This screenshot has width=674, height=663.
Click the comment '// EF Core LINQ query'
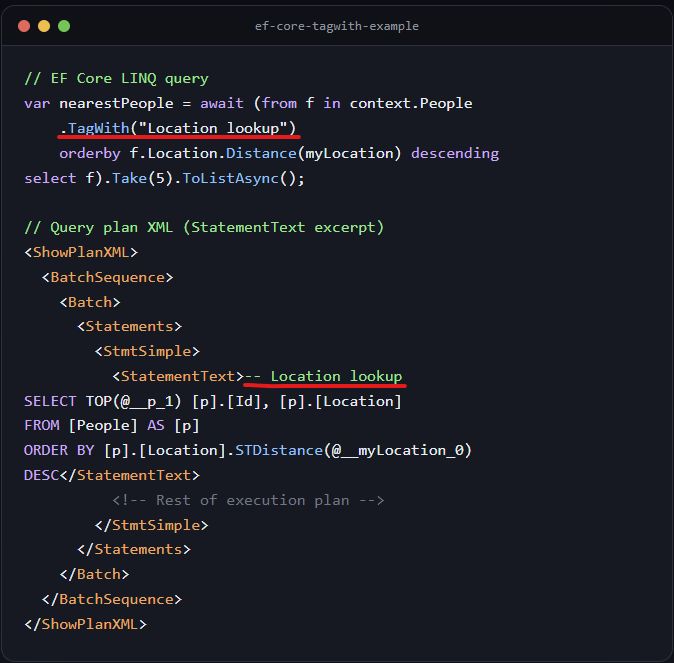tap(116, 79)
